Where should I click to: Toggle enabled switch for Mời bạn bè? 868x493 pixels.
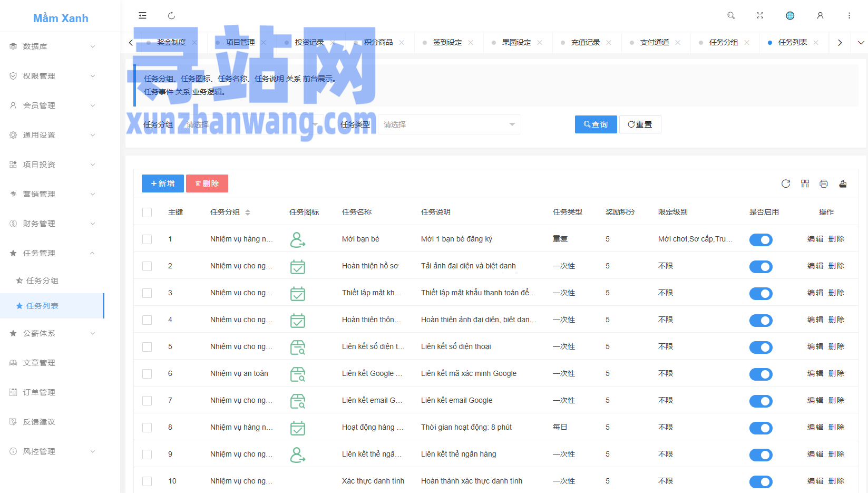(760, 240)
